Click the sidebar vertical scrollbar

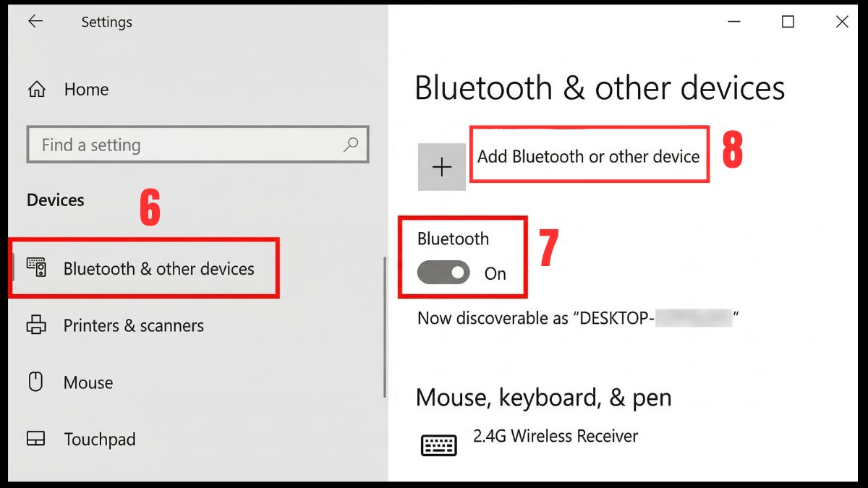pos(384,325)
